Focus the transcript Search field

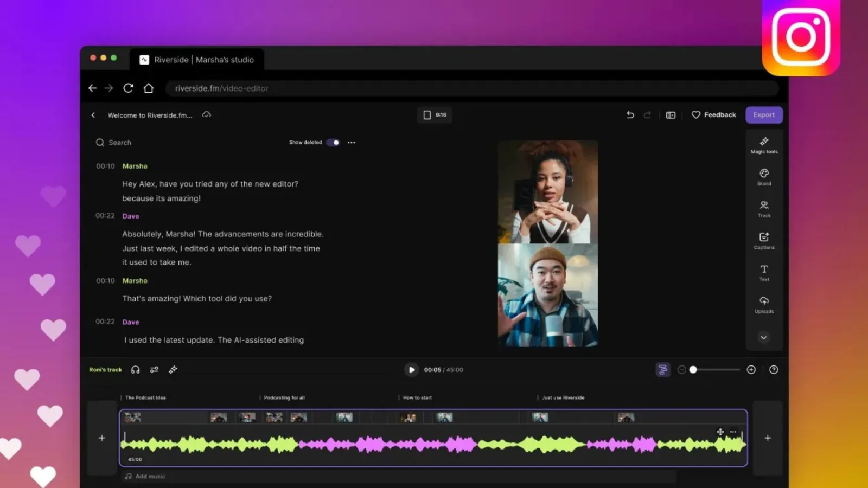point(120,143)
